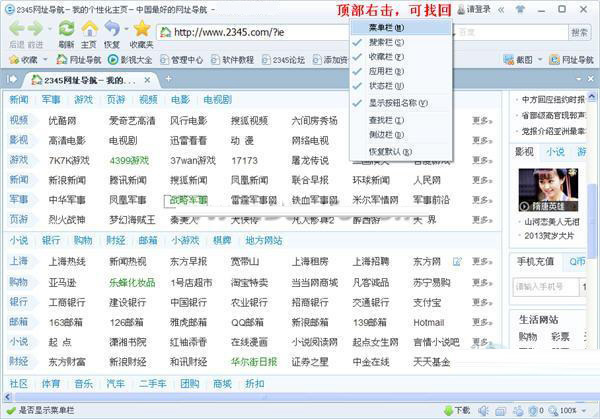Viewport: 600px width, 419px height.
Task: Click the URL address bar
Action: [253, 33]
